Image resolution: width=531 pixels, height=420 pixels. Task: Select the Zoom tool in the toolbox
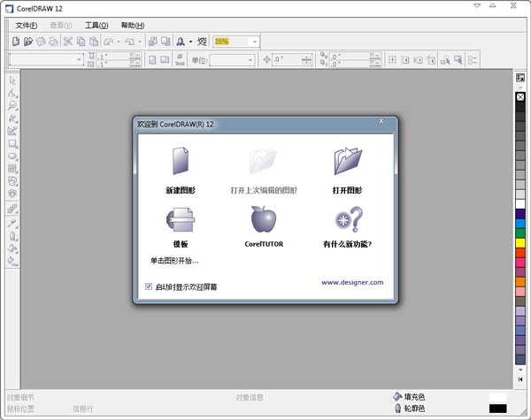tap(12, 105)
